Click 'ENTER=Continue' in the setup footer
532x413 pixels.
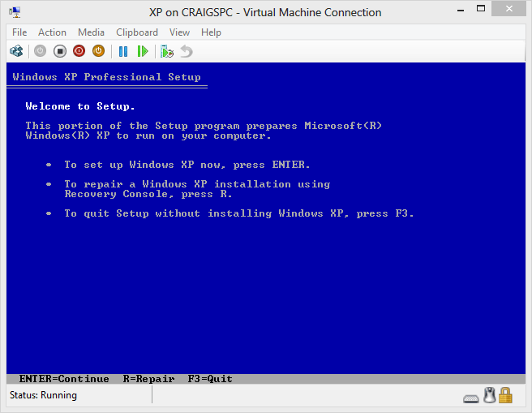tap(64, 379)
